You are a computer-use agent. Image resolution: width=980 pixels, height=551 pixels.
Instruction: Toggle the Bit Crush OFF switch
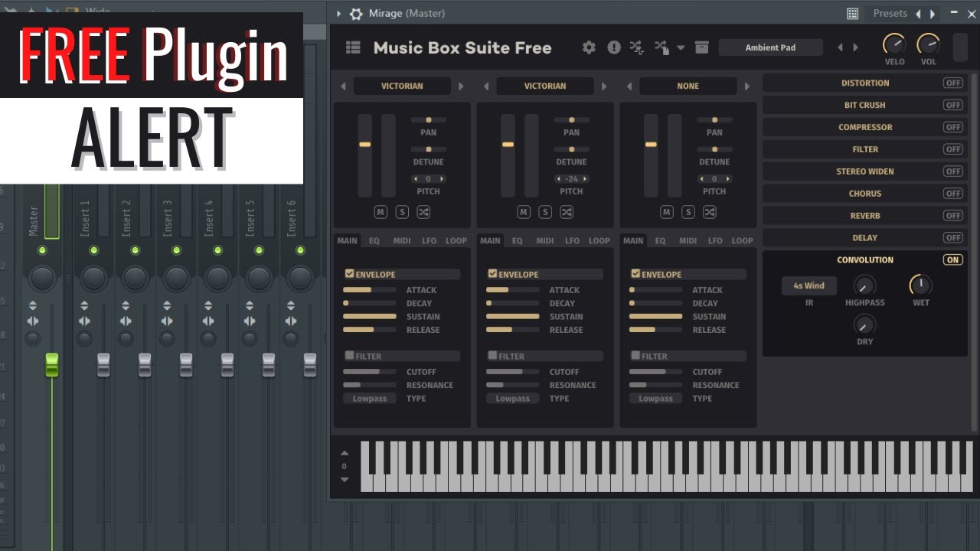coord(953,105)
